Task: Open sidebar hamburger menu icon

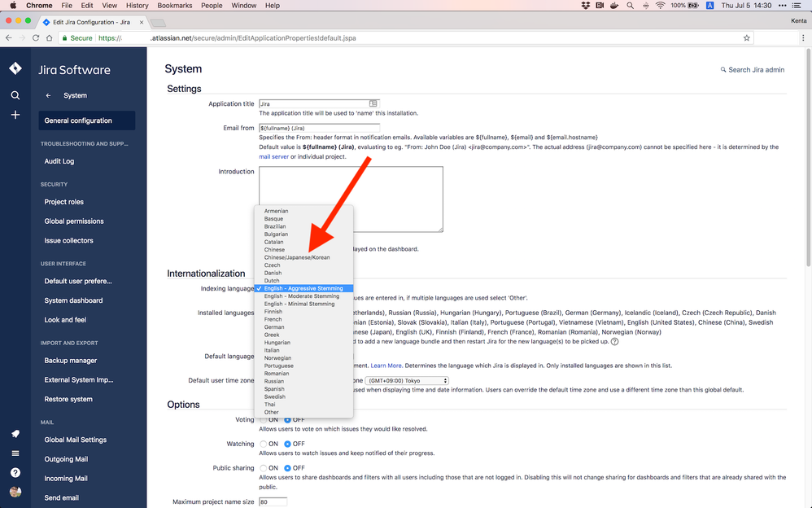Action: coord(15,453)
